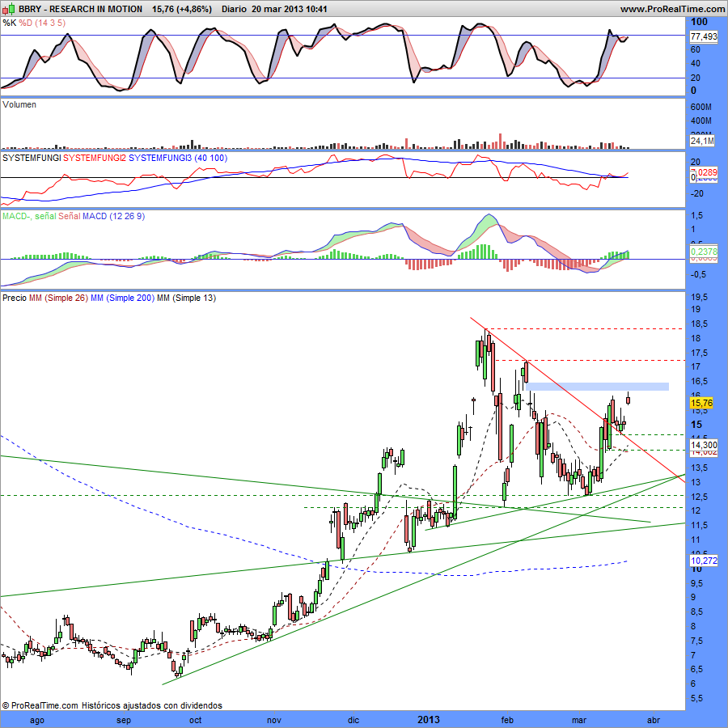
Task: Click the candlestick icon beside BBRY title
Action: 9,9
